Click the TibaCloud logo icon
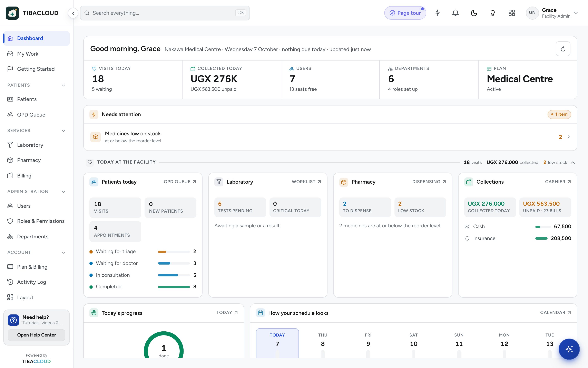This screenshot has height=368, width=588. (x=12, y=13)
